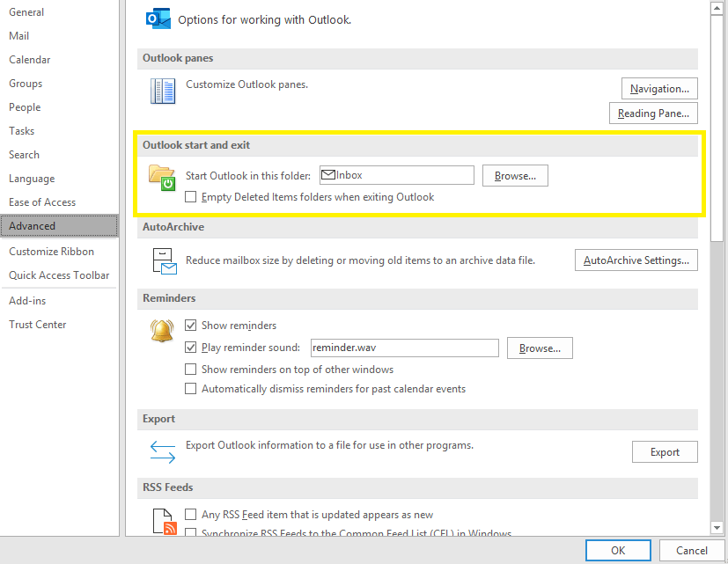The height and width of the screenshot is (564, 728).
Task: Click the Navigation... button
Action: pos(659,88)
